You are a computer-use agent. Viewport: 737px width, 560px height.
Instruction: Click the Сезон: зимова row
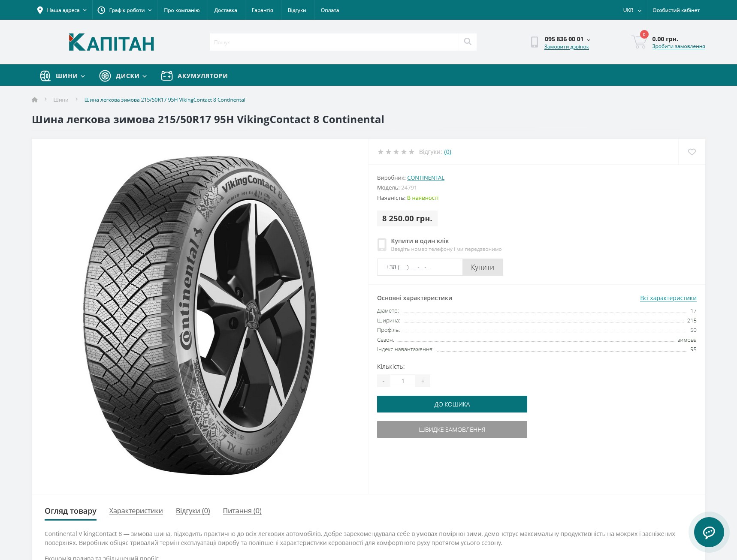click(537, 340)
